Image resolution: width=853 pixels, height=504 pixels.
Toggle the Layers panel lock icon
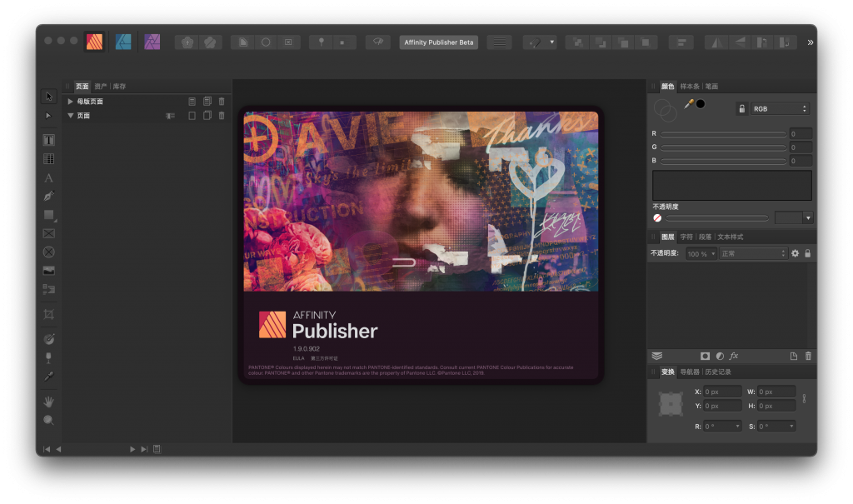click(x=808, y=253)
